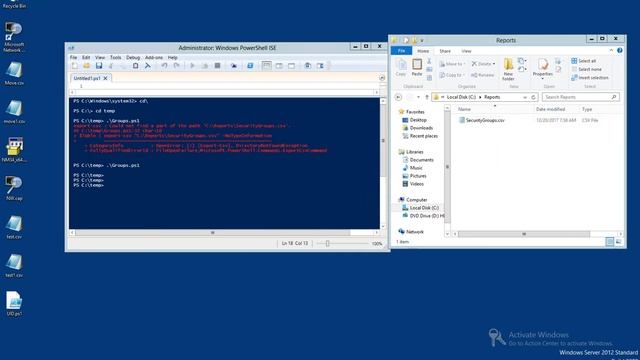The height and width of the screenshot is (360, 640).
Task: Click the Paste icon in Reports ribbon
Action: click(x=417, y=68)
